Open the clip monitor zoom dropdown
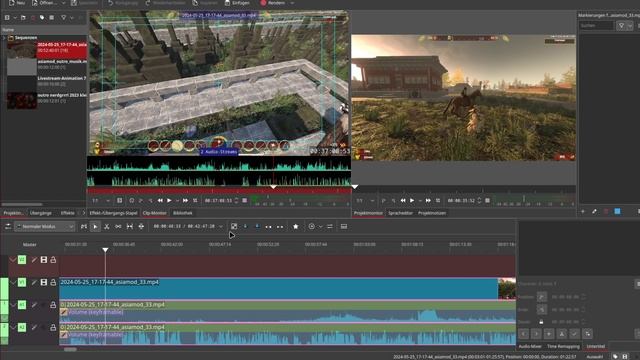Viewport: 640px width, 360px height. (101, 200)
